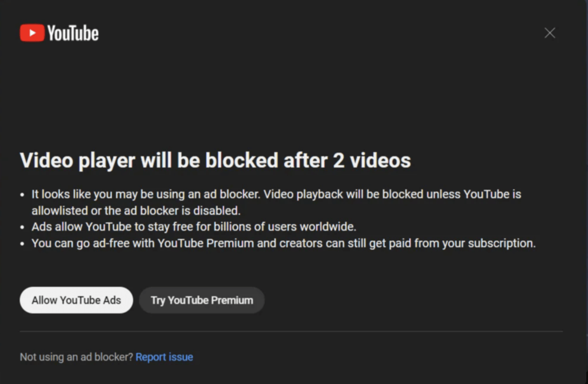Viewport: 588px width, 384px height.
Task: Click the YouTube wordmark text in logo
Action: coord(73,33)
